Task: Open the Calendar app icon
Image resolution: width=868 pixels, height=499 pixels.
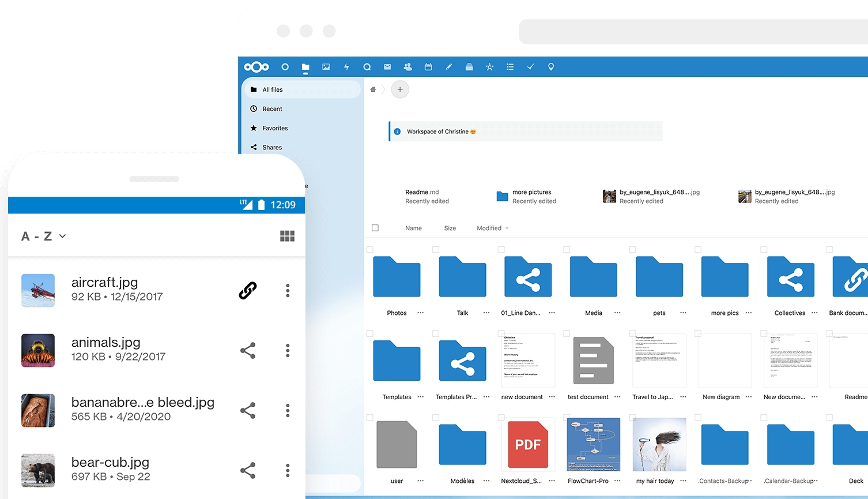Action: coord(428,67)
